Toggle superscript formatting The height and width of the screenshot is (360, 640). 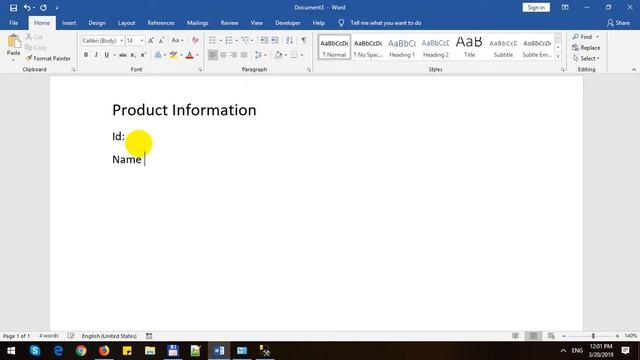143,55
